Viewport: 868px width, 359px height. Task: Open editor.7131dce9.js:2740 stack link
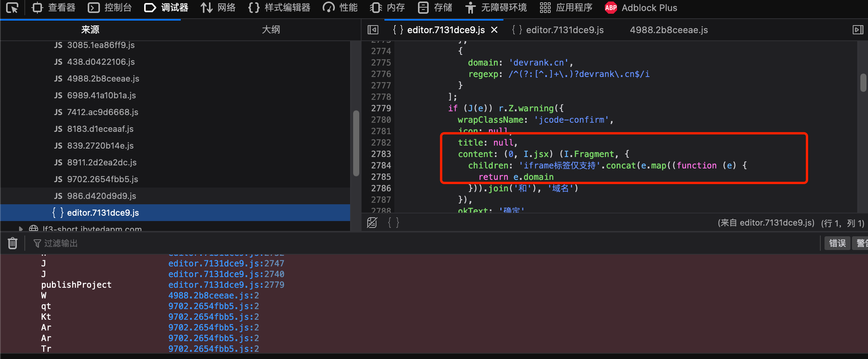[x=226, y=274]
